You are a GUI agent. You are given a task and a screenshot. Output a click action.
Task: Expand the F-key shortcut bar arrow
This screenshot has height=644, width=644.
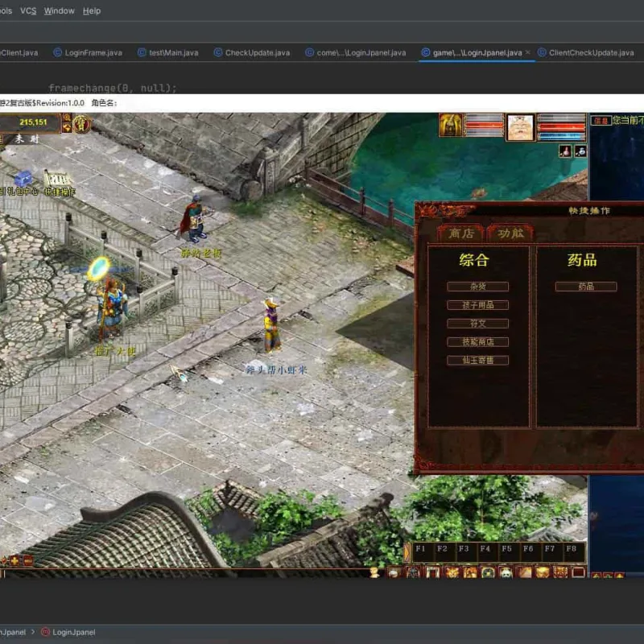[x=407, y=552]
